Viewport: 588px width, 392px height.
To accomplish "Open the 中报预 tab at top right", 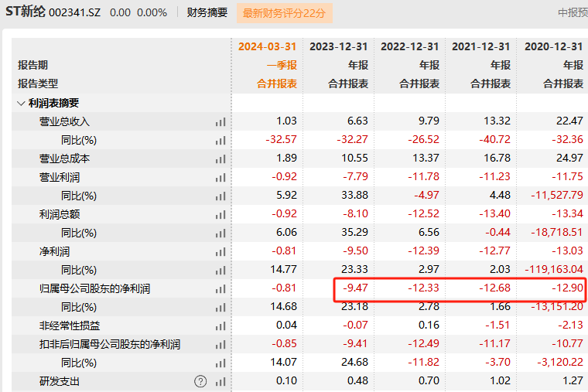I will tap(573, 12).
